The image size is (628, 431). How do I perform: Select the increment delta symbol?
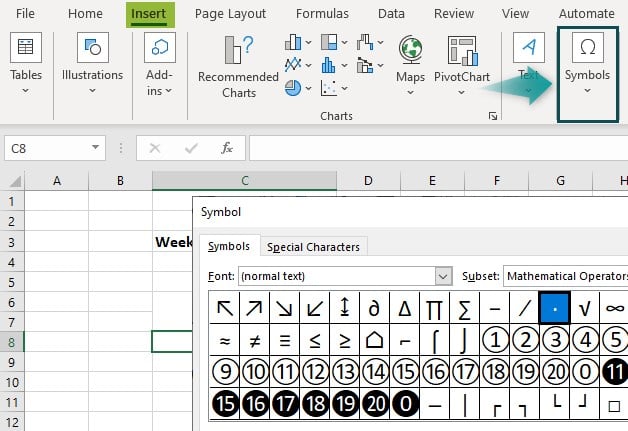point(405,308)
